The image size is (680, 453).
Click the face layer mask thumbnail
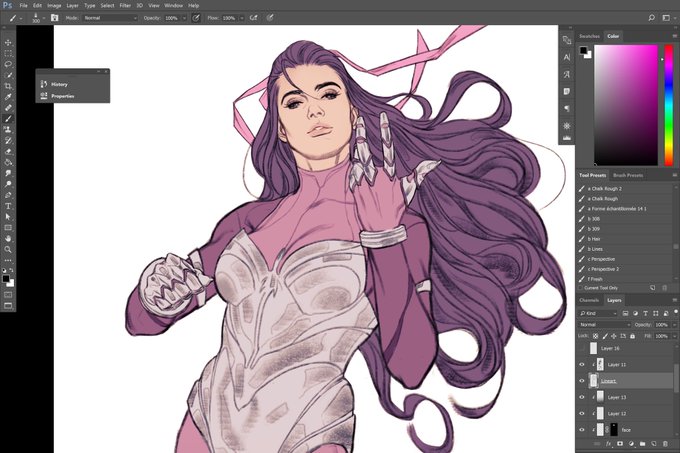(614, 430)
